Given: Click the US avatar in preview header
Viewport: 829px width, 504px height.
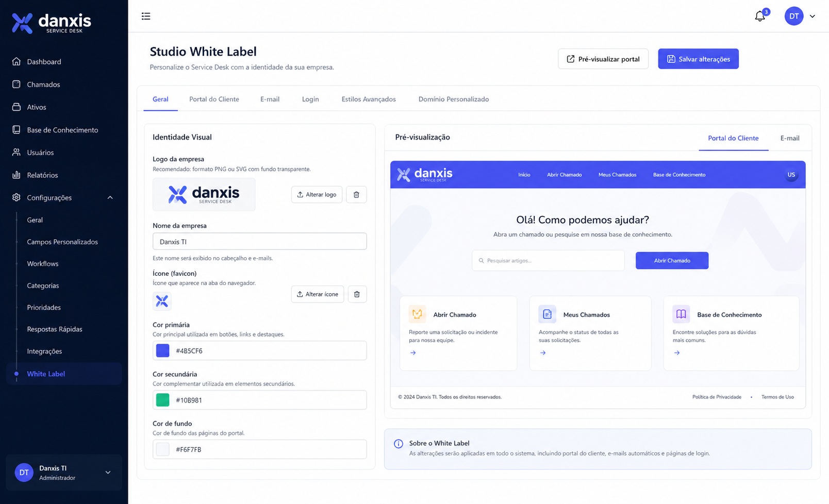Looking at the screenshot, I should pyautogui.click(x=791, y=175).
